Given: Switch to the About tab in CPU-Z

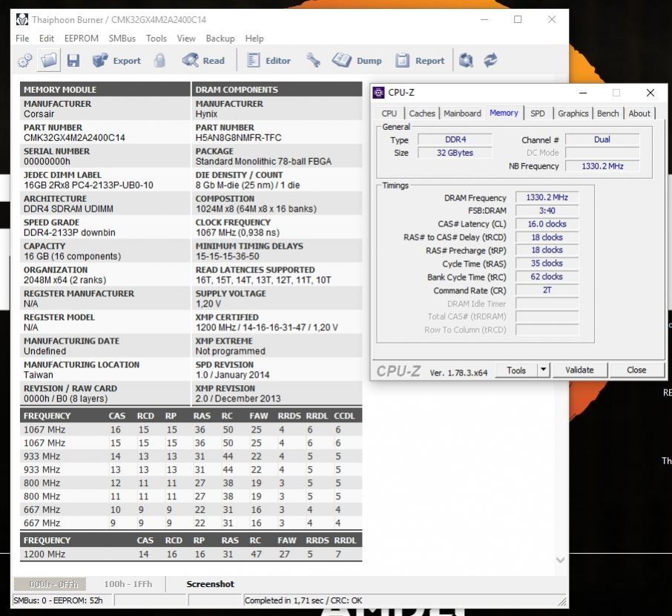Looking at the screenshot, I should 639,114.
